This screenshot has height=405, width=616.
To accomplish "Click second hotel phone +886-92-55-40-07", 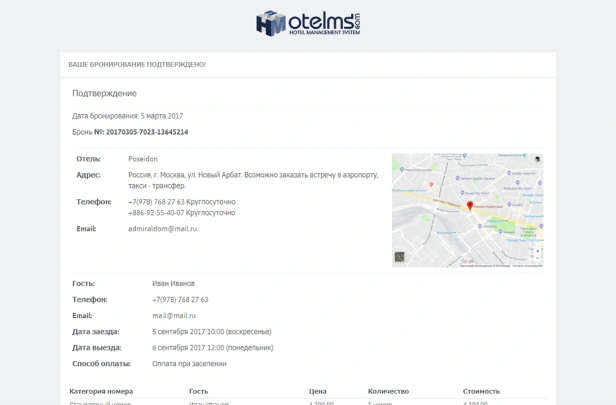I will click(x=182, y=212).
